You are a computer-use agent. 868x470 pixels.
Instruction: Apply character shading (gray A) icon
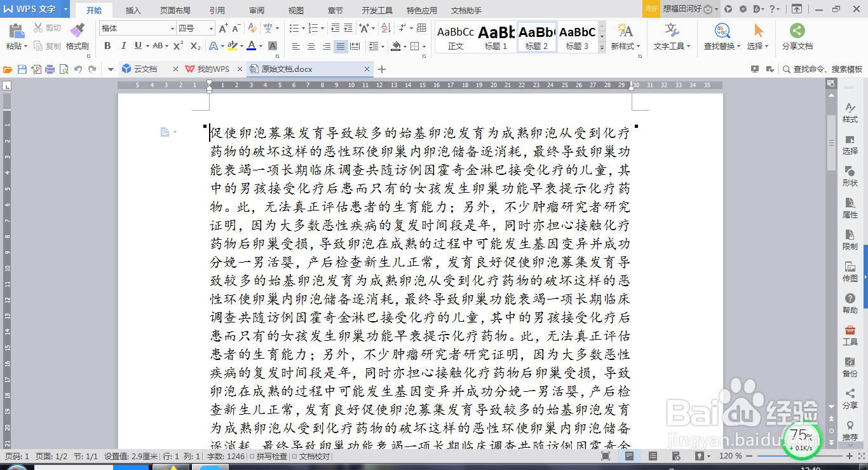pyautogui.click(x=273, y=46)
